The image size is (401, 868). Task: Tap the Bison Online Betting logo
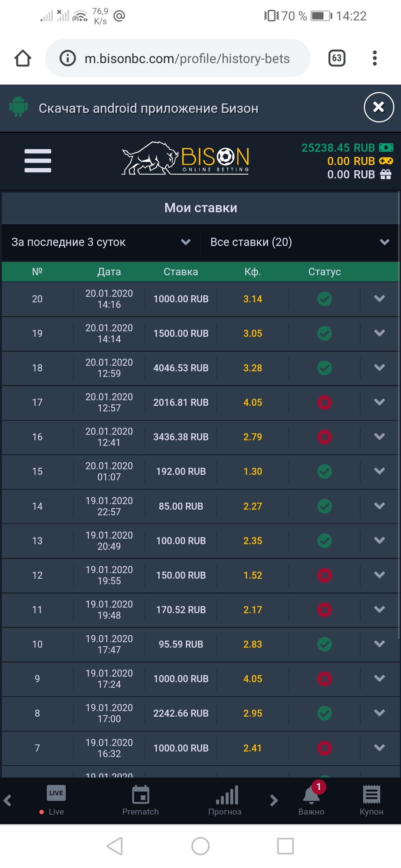(x=186, y=158)
